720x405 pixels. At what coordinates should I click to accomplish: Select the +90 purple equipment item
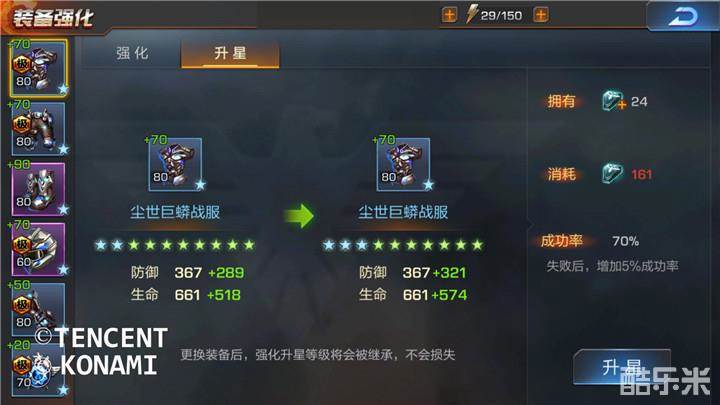pyautogui.click(x=39, y=189)
